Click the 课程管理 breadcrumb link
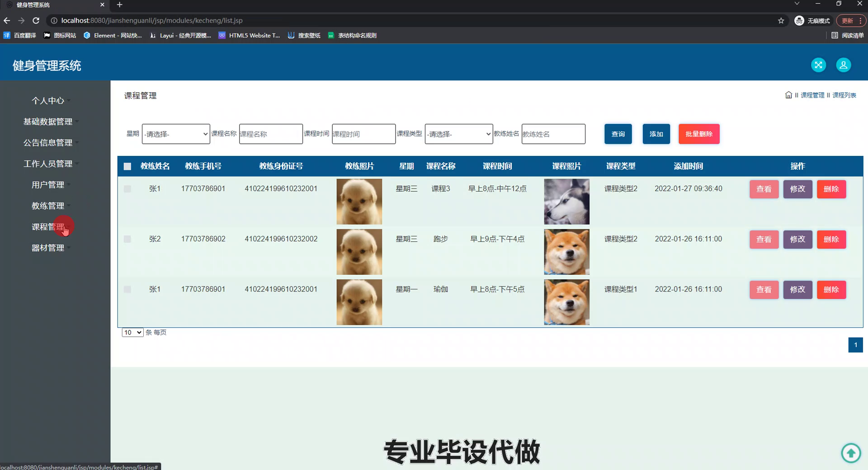868x470 pixels. click(812, 95)
